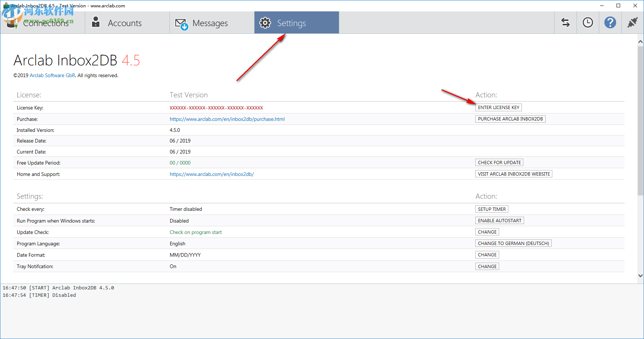
Task: Click the vertical scrollbar thumb
Action: (640, 120)
